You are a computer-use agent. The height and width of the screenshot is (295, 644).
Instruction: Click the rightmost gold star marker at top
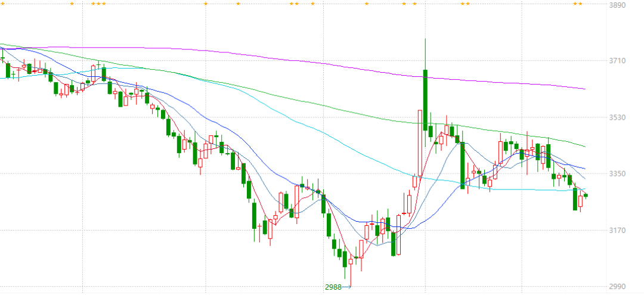[x=581, y=4]
